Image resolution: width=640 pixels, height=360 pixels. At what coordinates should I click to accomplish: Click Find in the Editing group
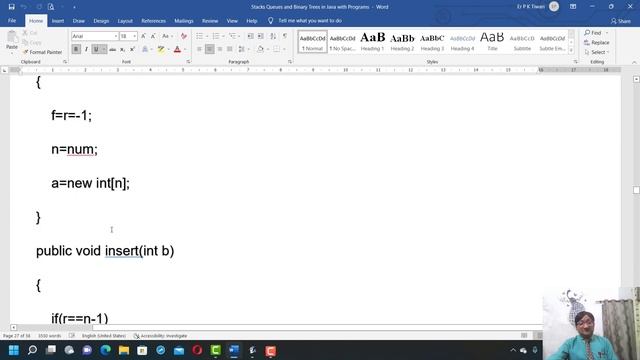(593, 33)
